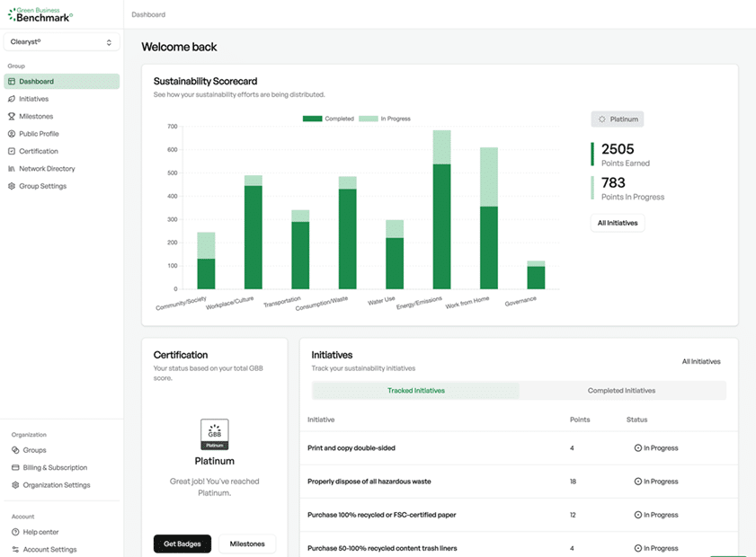
Task: Click the GBB Platinum badge image
Action: click(x=214, y=434)
